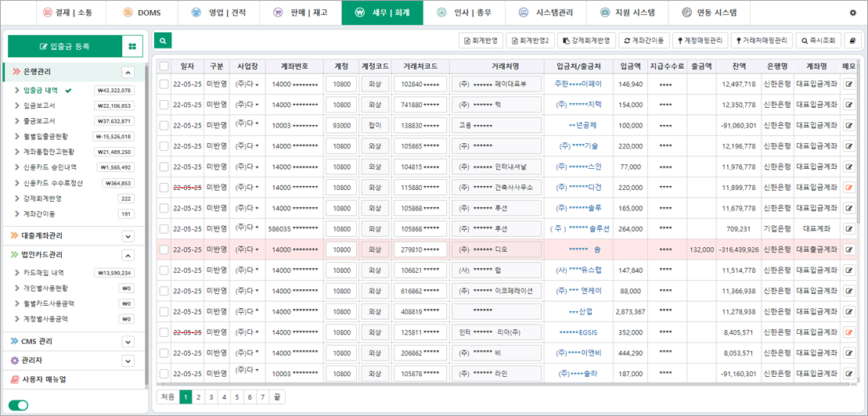Open the settings gear icon
Viewport: 868px width, 416px height.
(852, 13)
